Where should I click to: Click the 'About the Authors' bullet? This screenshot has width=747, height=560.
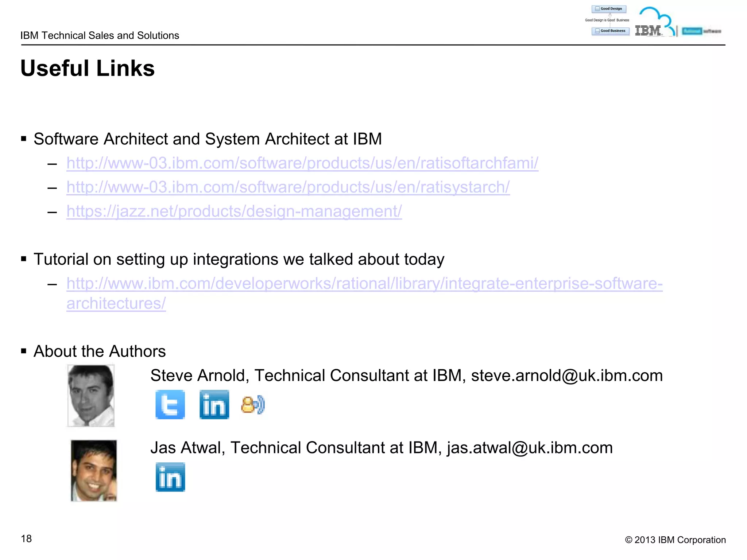point(100,351)
